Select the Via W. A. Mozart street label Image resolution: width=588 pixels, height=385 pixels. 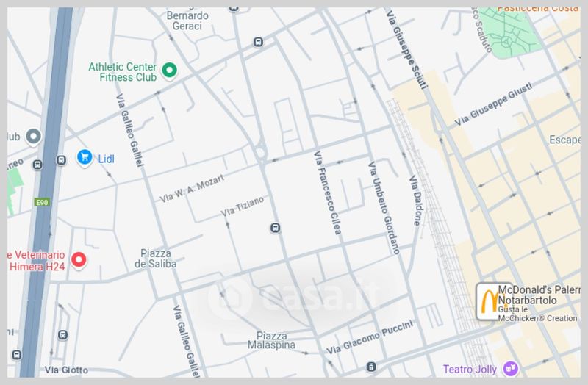pyautogui.click(x=192, y=188)
